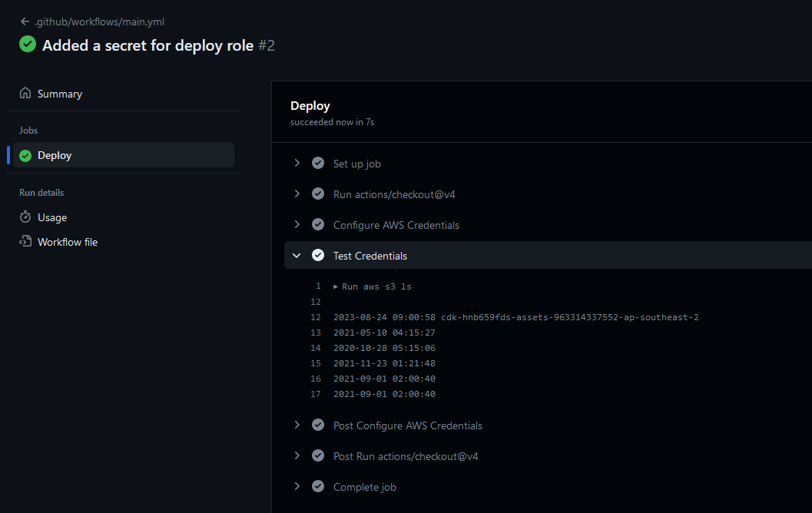Image resolution: width=812 pixels, height=513 pixels.
Task: Expand the Post Configure AWS Credentials step
Action: [297, 425]
